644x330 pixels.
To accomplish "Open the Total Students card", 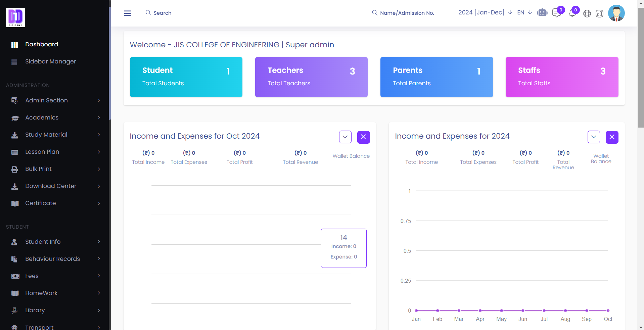I will pos(186,77).
